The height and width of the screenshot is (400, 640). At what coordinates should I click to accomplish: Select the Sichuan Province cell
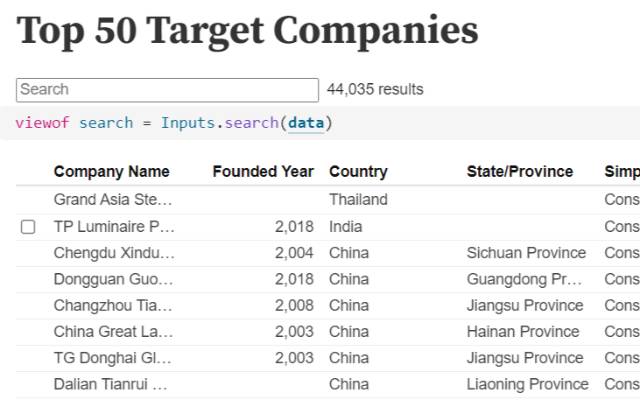[526, 253]
